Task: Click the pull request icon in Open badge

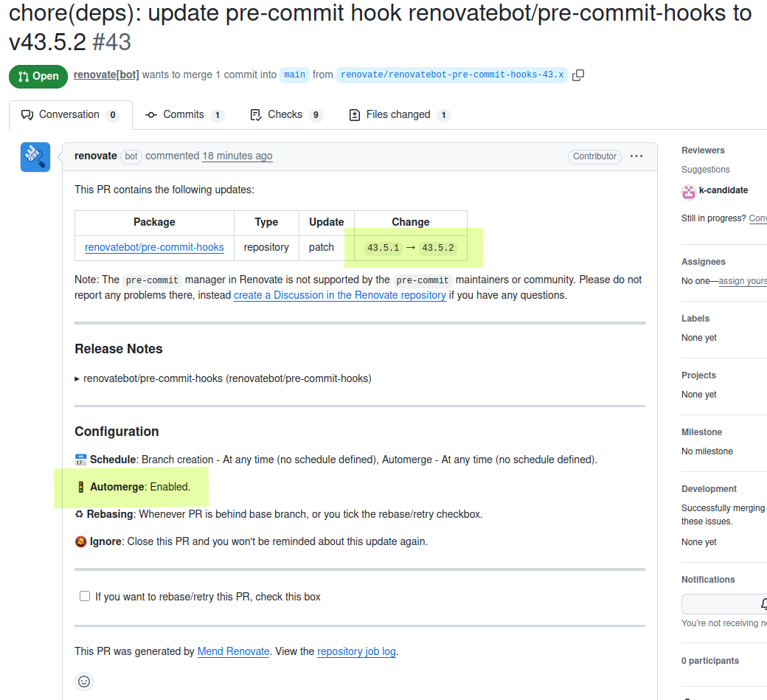Action: (22, 76)
